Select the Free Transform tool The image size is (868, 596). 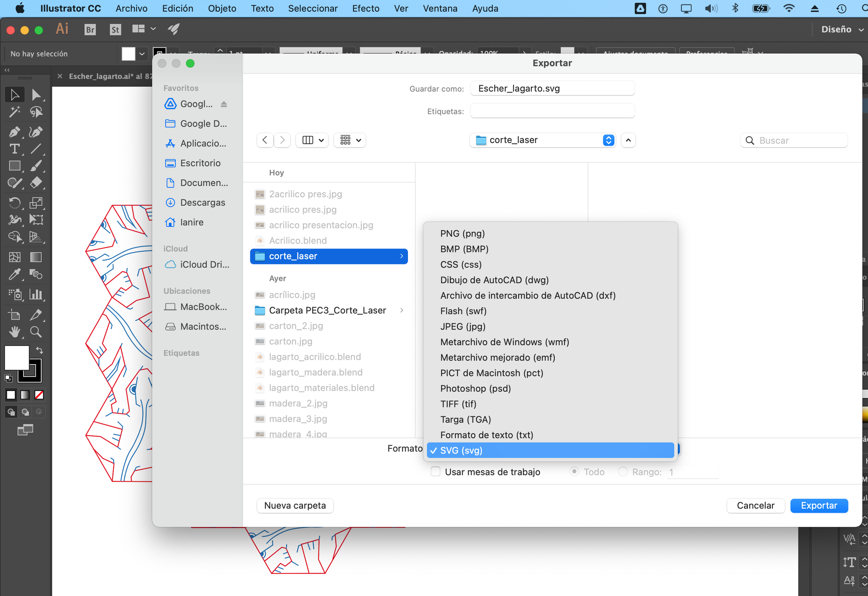coord(36,220)
